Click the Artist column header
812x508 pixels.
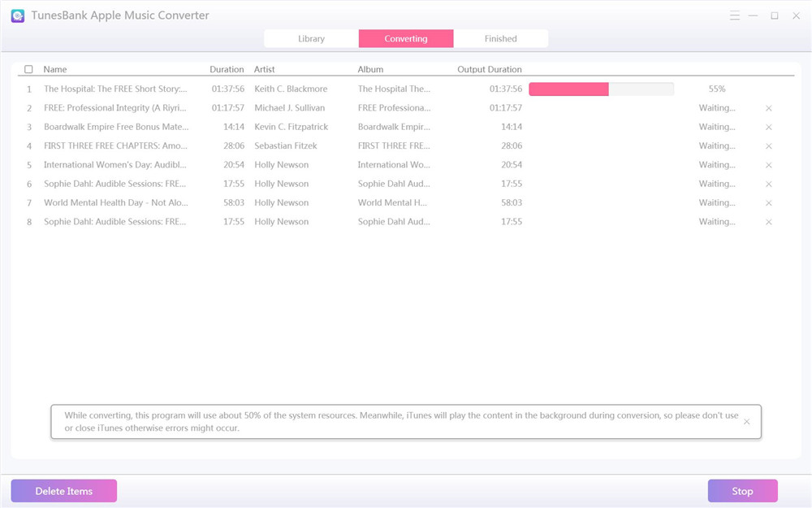[x=264, y=69]
